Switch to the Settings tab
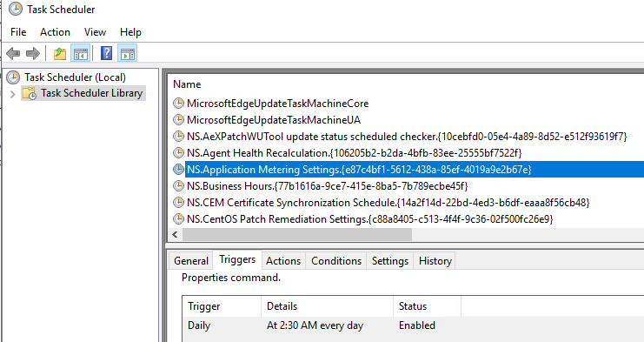This screenshot has height=342, width=644. (390, 261)
